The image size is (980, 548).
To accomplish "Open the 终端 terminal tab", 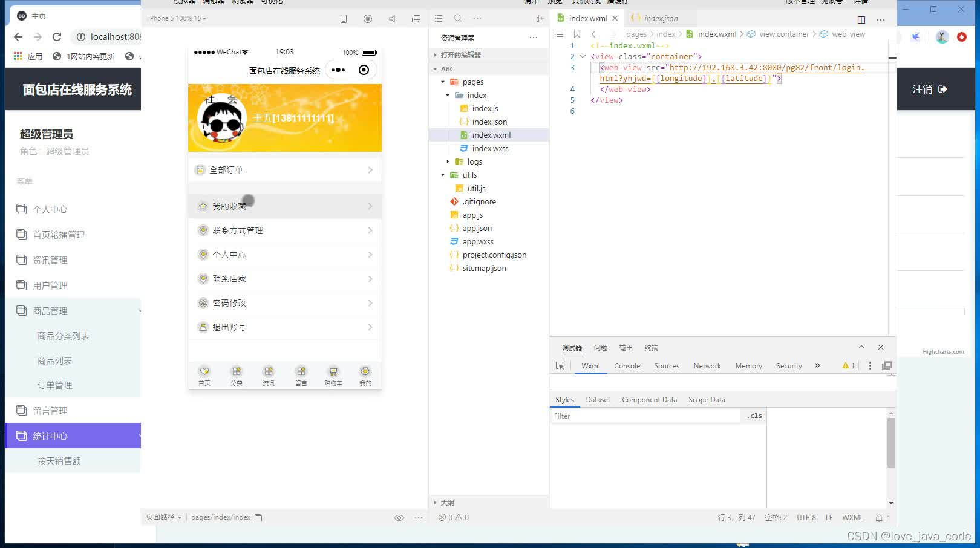I will pyautogui.click(x=652, y=348).
